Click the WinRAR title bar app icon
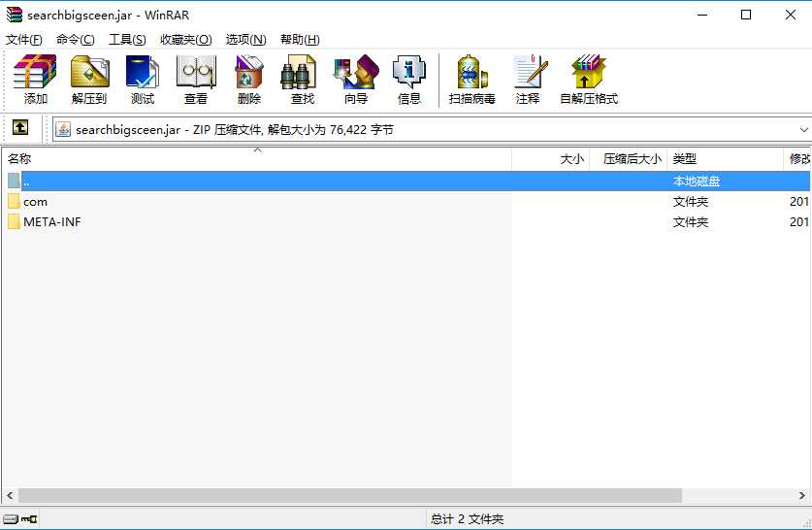 (14, 15)
